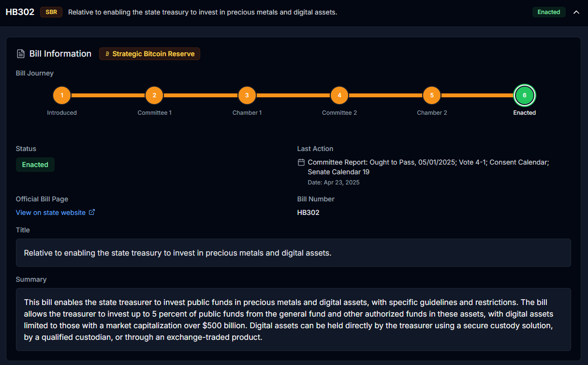This screenshot has width=588, height=365.
Task: Select step 4 Committee 2 marker
Action: [x=339, y=95]
